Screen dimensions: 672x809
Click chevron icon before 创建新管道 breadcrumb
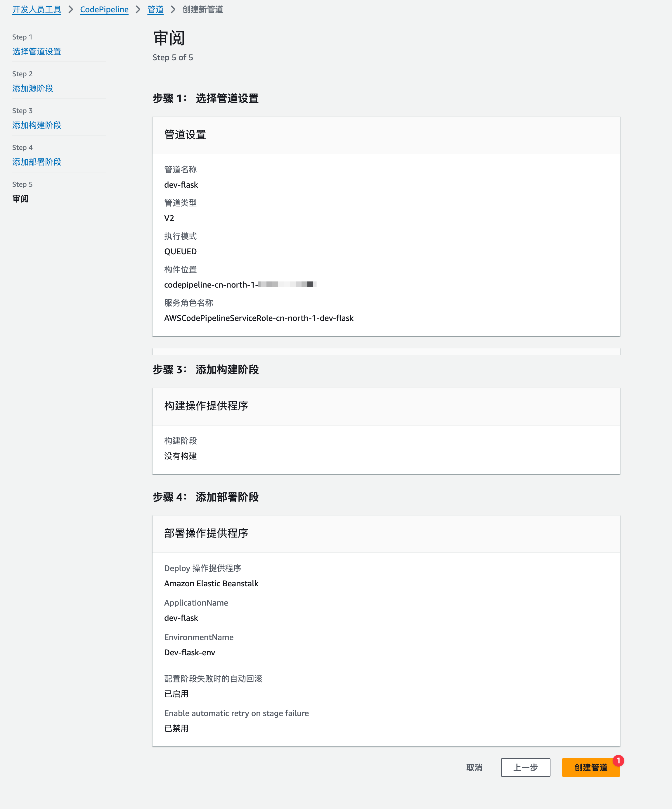(173, 10)
